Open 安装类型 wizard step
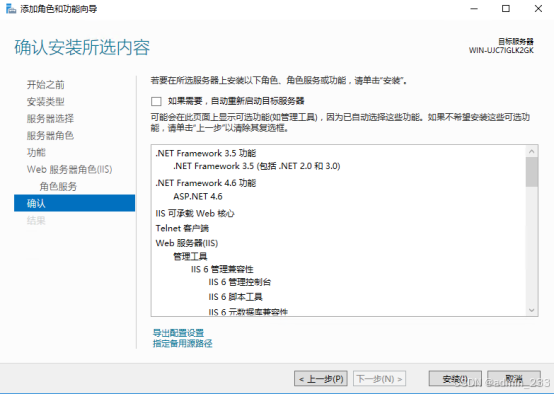 (46, 102)
